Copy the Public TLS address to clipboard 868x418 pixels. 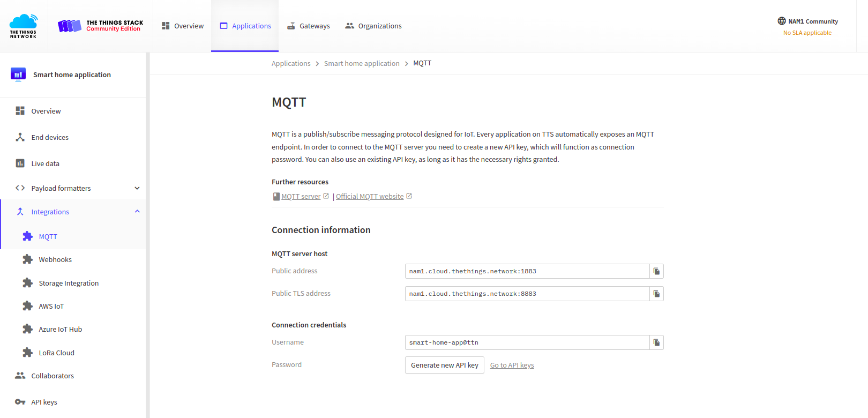(656, 293)
